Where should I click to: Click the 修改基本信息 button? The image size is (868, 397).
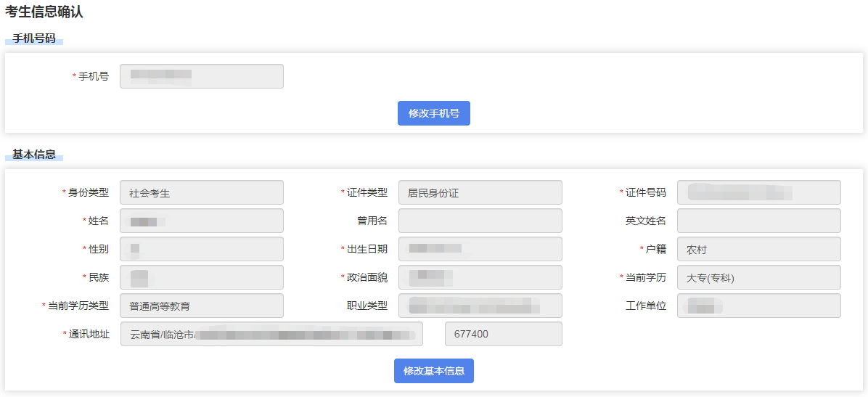[x=433, y=371]
